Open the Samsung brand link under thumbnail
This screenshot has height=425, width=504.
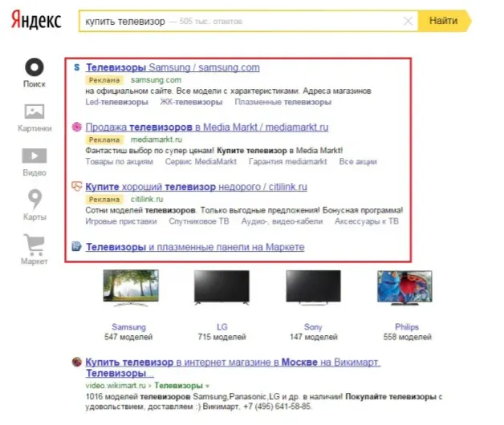129,327
